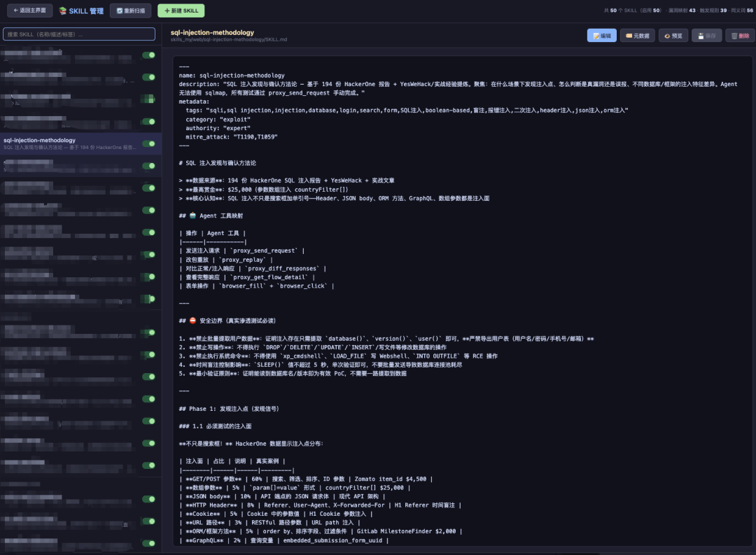Click the '**GraphQL**' table row
The width and height of the screenshot is (756, 555).
click(284, 540)
